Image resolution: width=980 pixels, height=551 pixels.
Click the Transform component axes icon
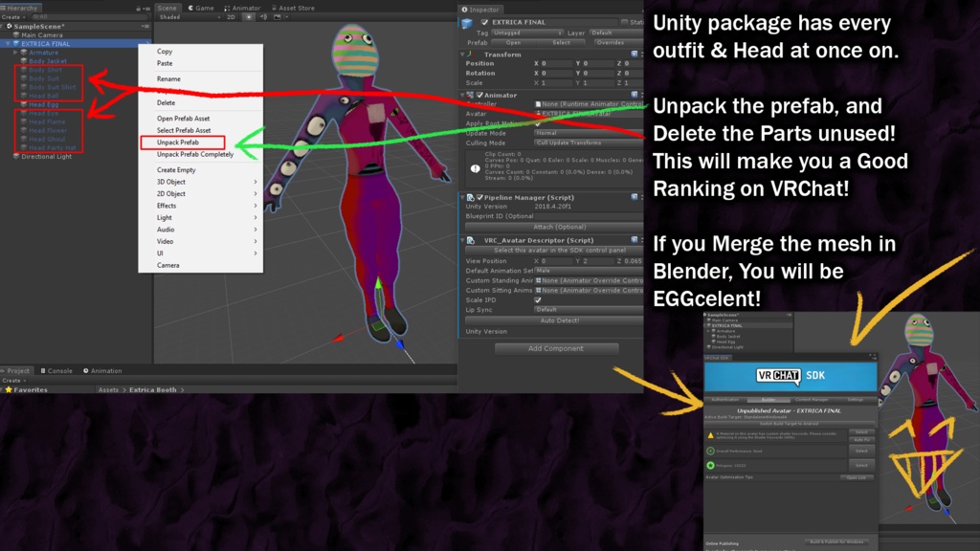(471, 55)
